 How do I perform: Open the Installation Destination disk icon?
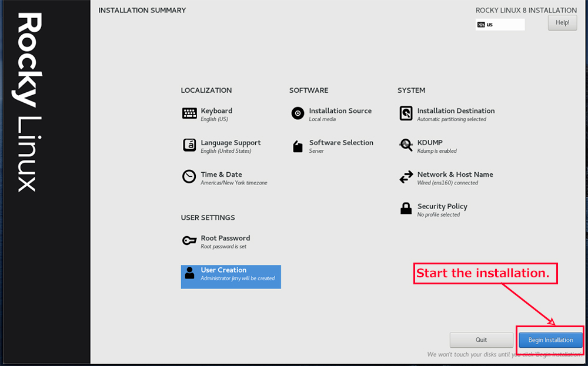tap(406, 113)
